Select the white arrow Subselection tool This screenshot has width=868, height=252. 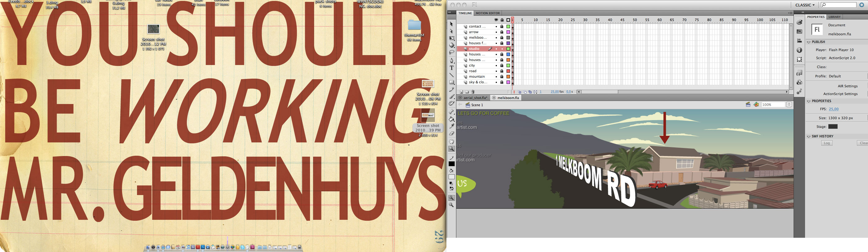click(x=452, y=31)
